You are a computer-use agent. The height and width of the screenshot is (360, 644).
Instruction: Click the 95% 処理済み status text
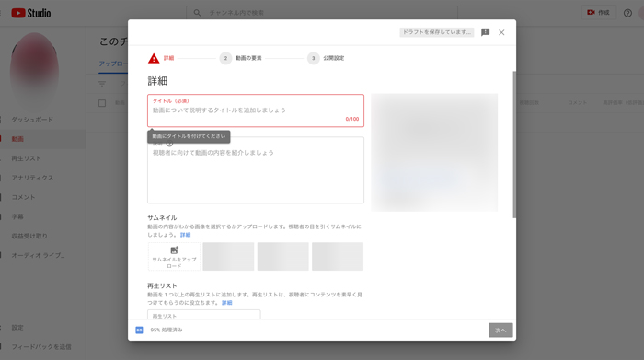[167, 330]
